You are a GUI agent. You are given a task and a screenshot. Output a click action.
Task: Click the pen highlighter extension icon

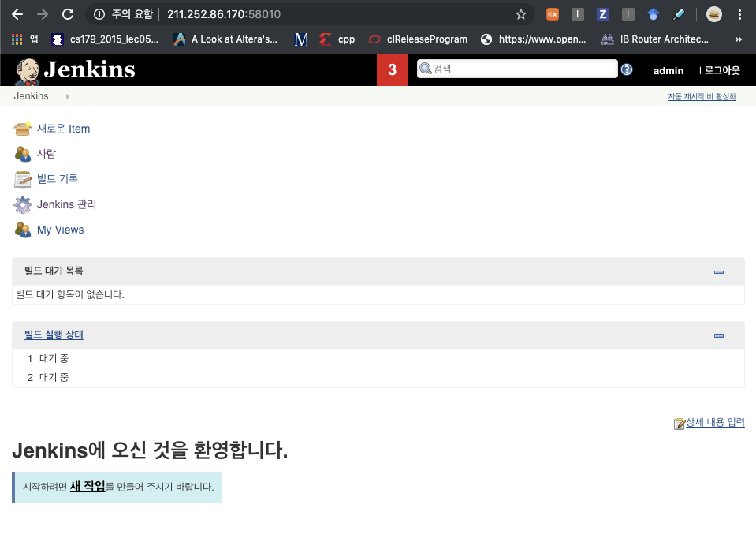coord(679,14)
